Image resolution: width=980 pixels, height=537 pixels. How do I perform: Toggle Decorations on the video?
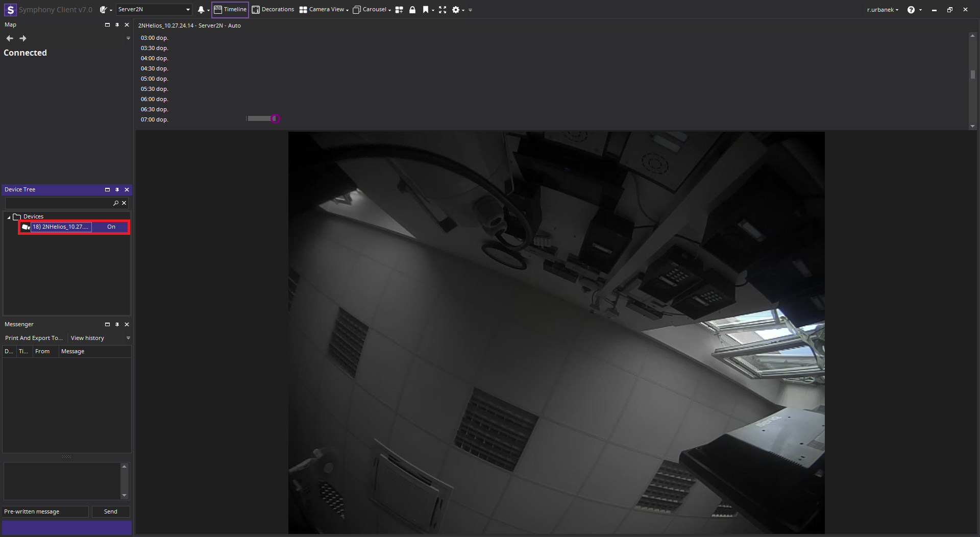273,10
